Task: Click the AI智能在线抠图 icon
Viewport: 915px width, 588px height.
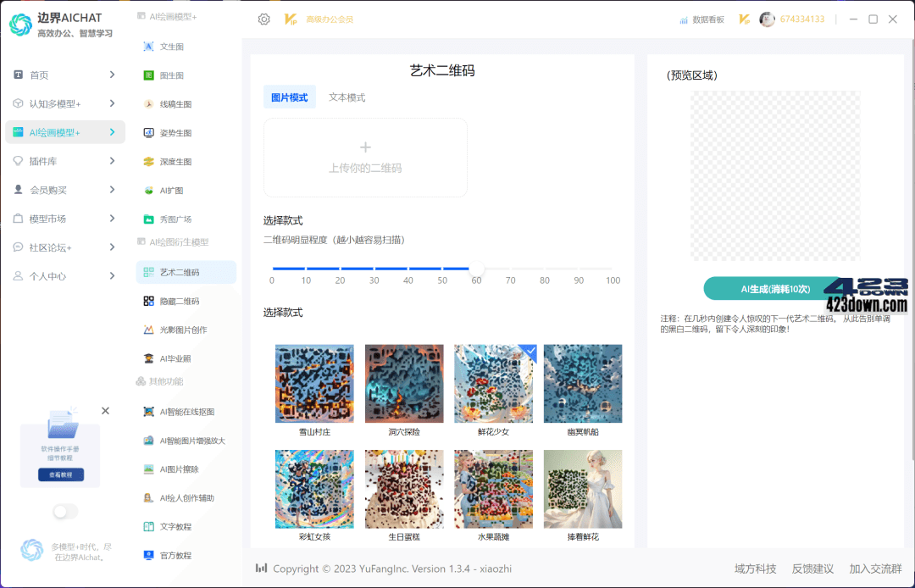Action: (148, 412)
